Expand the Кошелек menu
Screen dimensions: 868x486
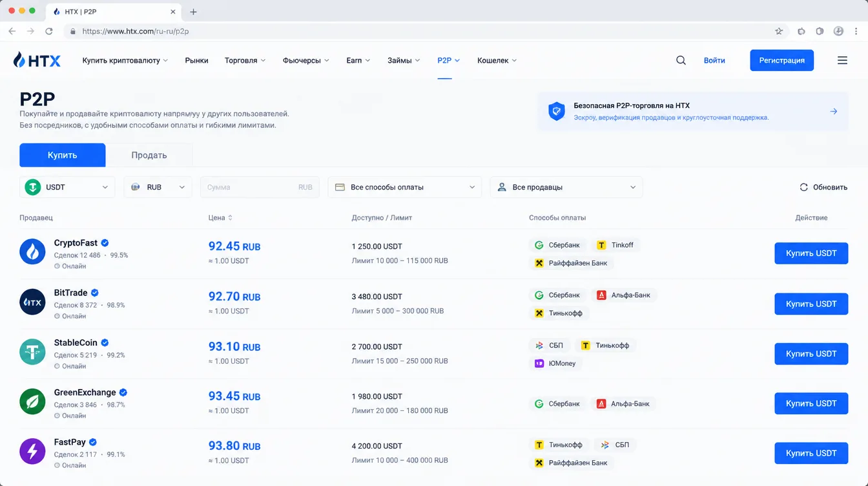(x=497, y=60)
